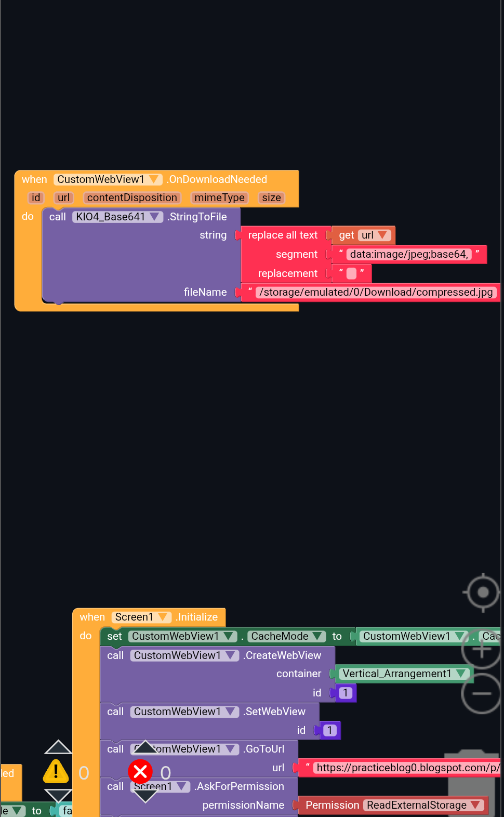The width and height of the screenshot is (504, 817).
Task: Zoom out with the minus icon
Action: click(482, 693)
